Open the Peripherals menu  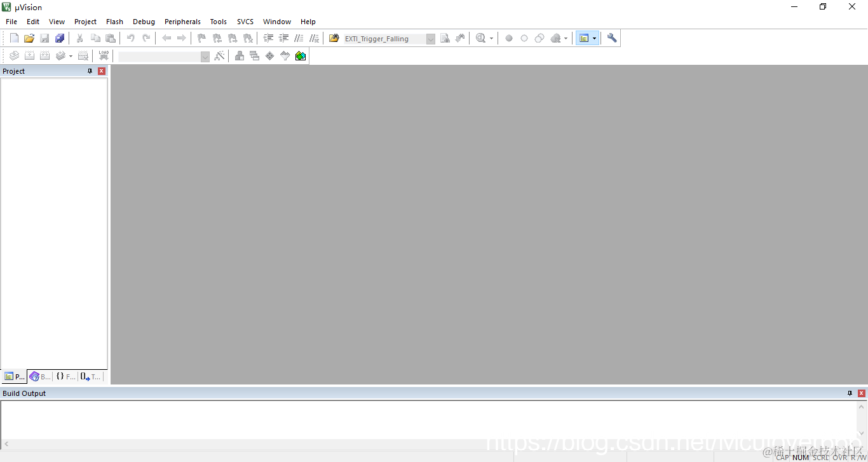pyautogui.click(x=183, y=22)
